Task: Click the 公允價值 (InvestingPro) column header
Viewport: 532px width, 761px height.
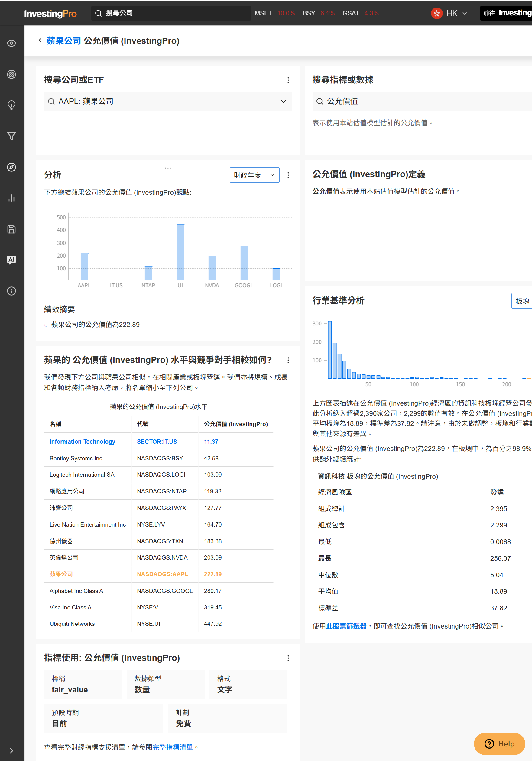Action: (236, 424)
